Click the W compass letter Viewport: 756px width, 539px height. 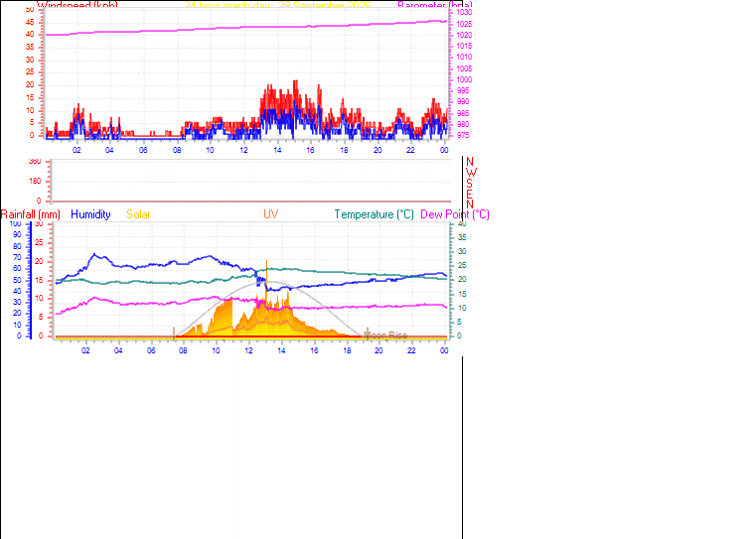[x=471, y=173]
